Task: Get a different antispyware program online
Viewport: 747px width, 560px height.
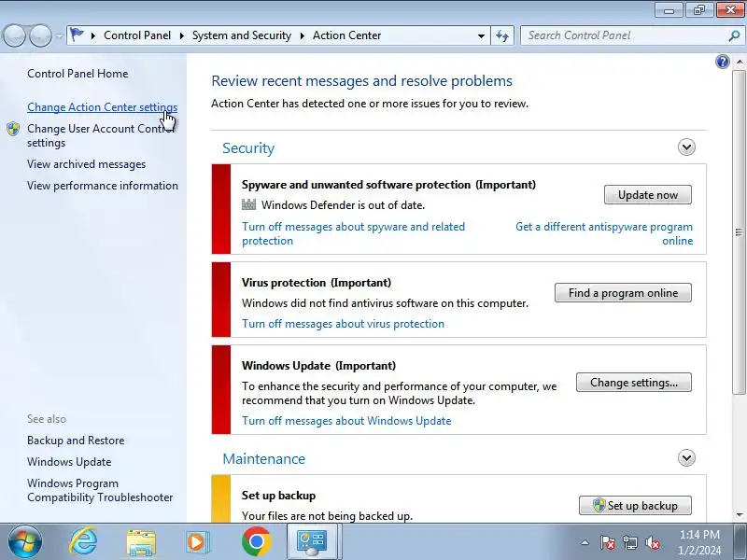Action: [604, 234]
